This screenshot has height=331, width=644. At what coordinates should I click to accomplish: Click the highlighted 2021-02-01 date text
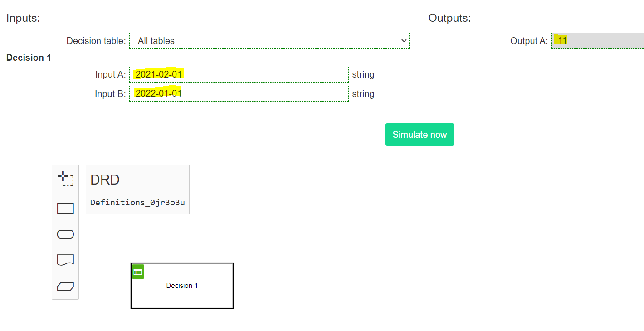click(157, 74)
